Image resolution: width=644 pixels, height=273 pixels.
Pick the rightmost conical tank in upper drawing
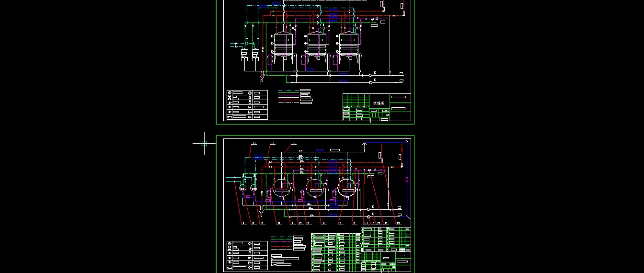click(349, 47)
